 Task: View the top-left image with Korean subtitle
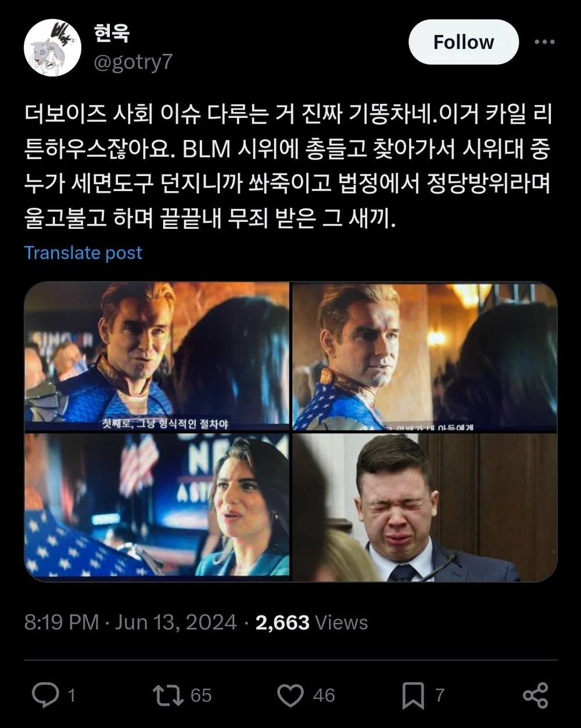157,356
